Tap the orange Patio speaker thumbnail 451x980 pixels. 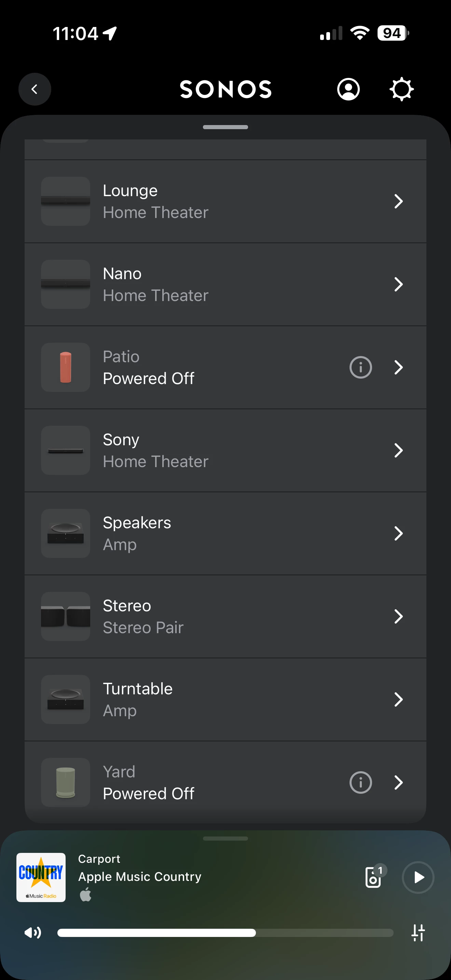tap(65, 368)
